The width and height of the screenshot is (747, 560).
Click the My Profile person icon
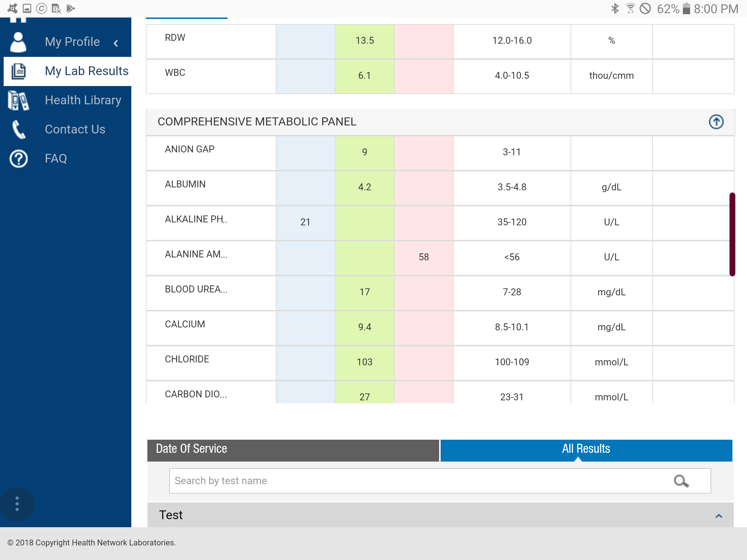click(18, 42)
